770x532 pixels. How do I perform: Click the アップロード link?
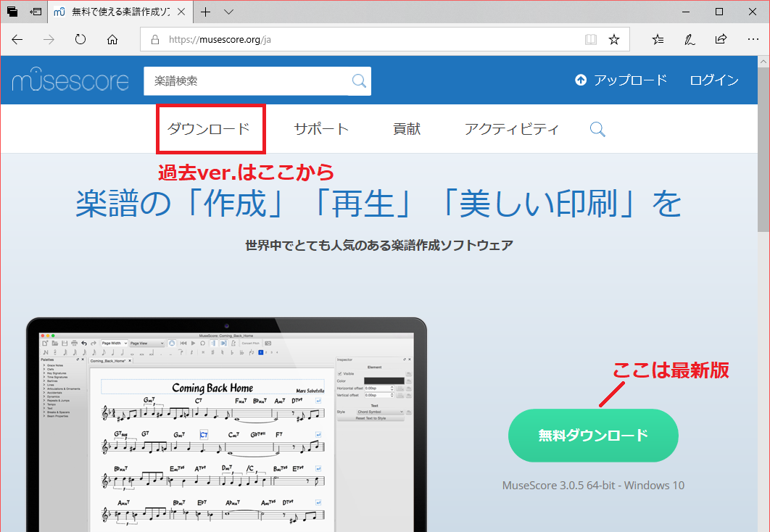pos(621,80)
